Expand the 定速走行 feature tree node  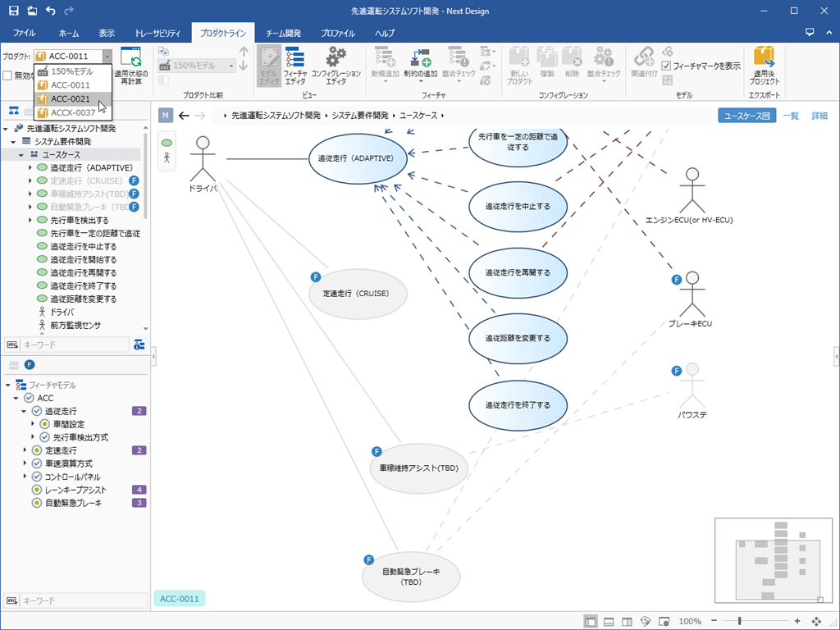tap(25, 450)
